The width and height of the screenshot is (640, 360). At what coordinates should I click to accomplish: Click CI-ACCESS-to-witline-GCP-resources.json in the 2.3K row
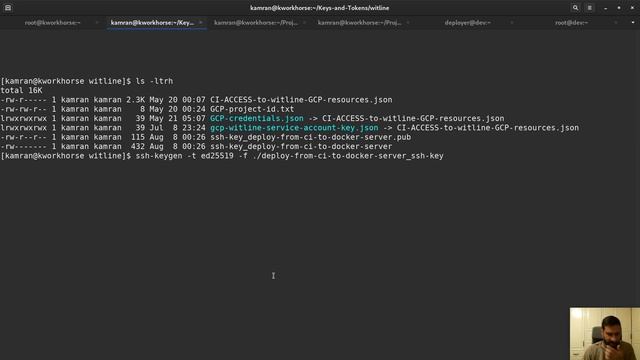(x=301, y=100)
